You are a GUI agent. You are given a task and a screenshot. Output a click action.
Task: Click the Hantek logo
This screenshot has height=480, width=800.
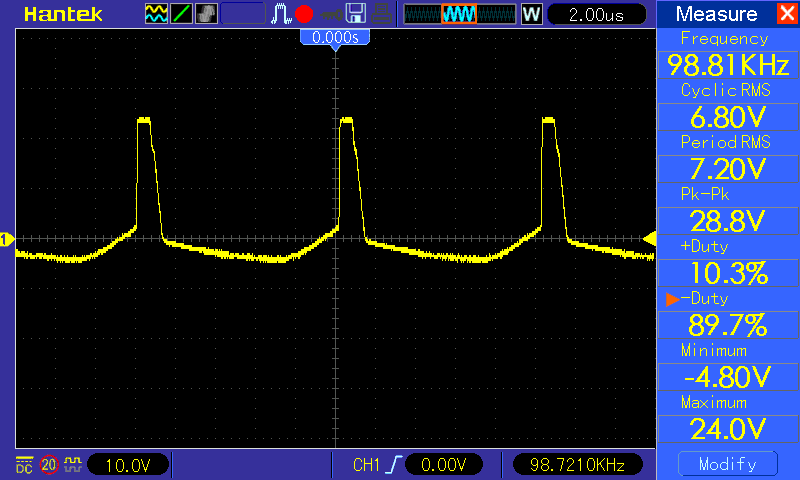pos(63,14)
